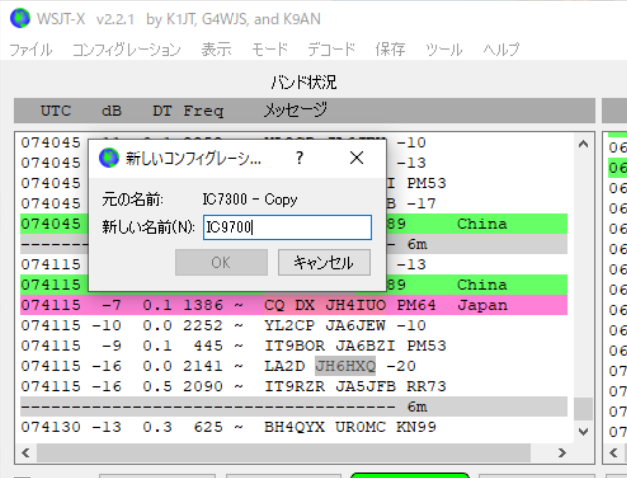Click the horizontal scrollbar thumb of the band activity list
Screen dimensions: 627x478
[x=284, y=453]
